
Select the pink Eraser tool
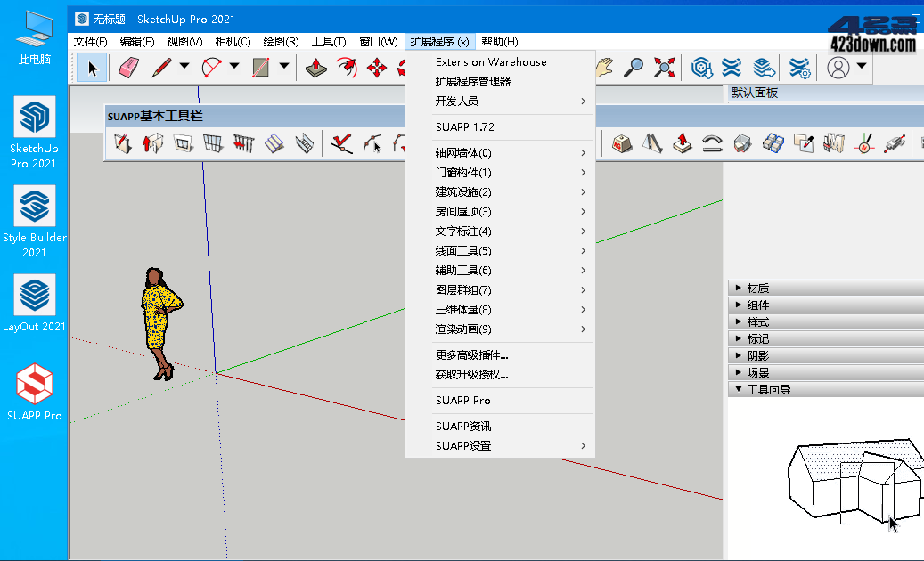pos(128,68)
